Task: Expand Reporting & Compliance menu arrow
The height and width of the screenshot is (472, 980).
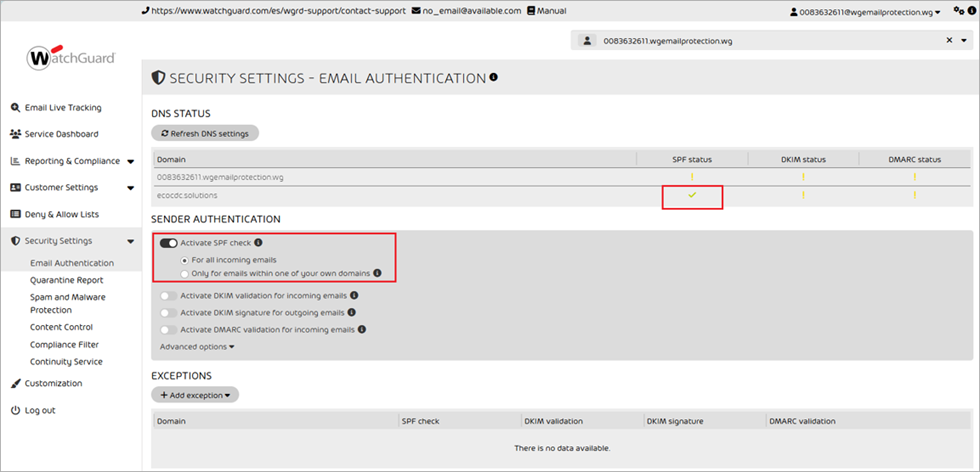Action: tap(131, 161)
